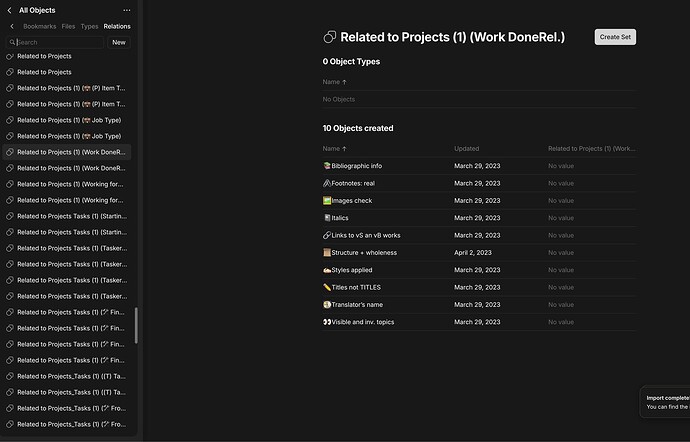Open the Bibliographic info object

pos(356,166)
